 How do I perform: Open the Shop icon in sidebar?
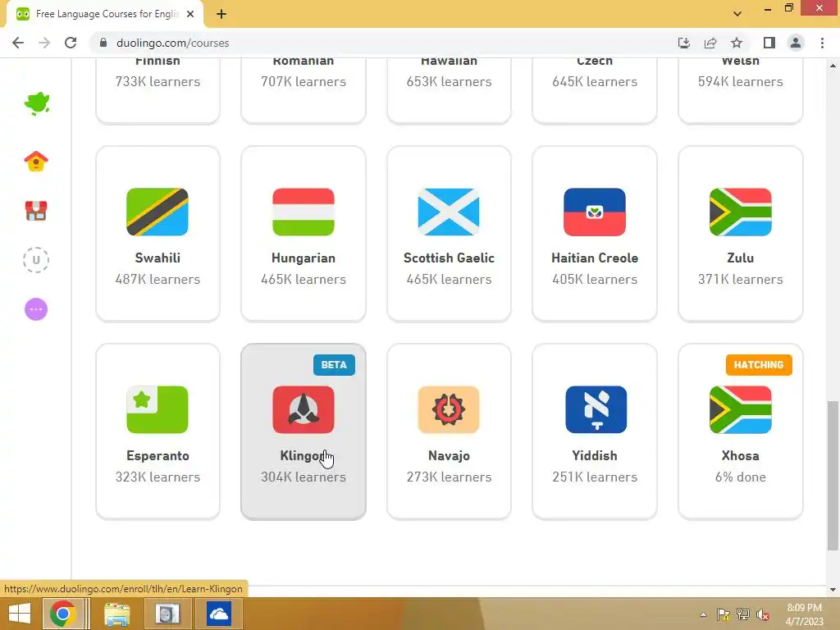36,211
